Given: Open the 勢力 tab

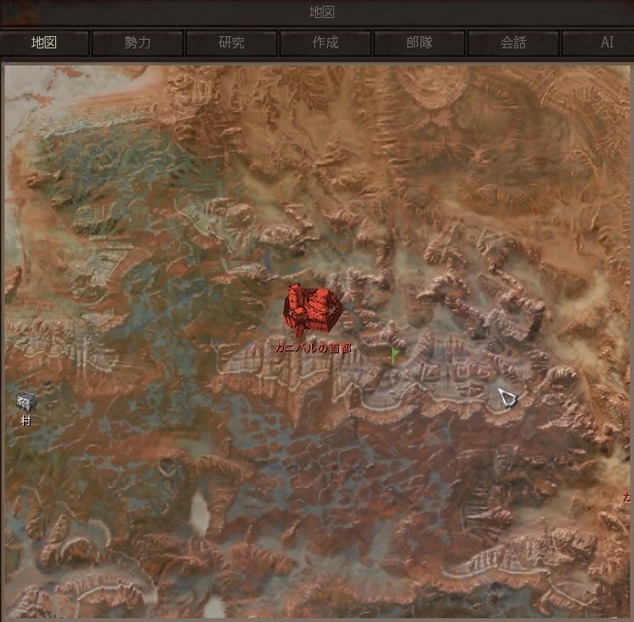Looking at the screenshot, I should click(137, 42).
